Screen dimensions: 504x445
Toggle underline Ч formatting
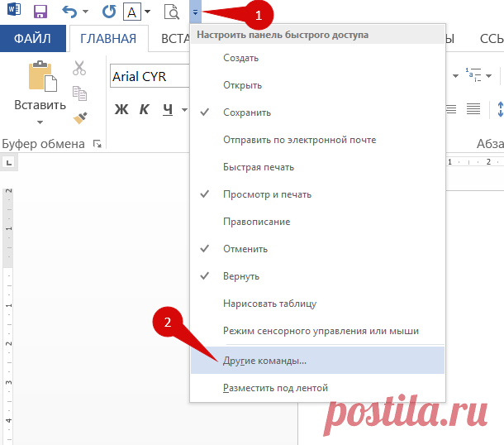[168, 110]
